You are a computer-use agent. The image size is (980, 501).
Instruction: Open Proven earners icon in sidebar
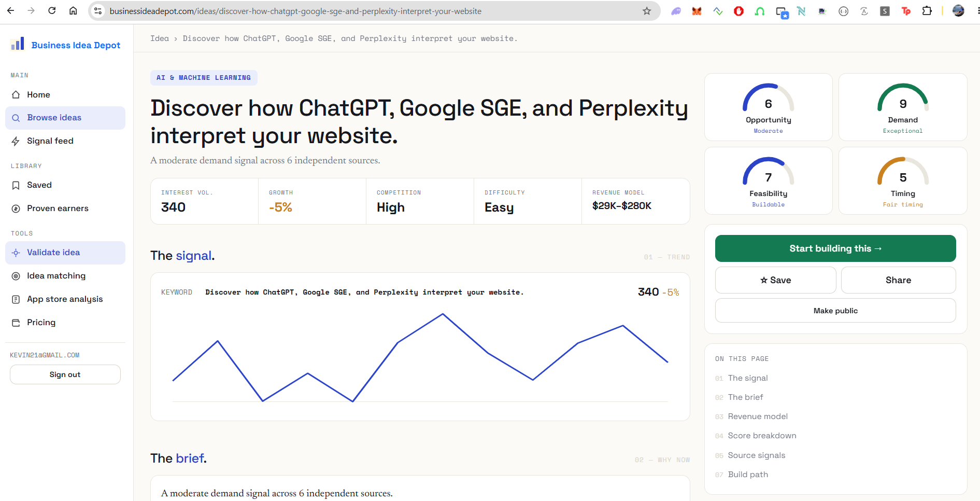point(16,208)
